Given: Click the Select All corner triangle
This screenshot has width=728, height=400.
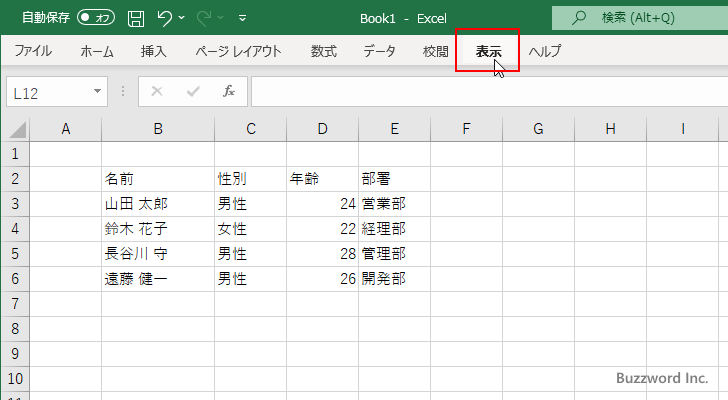Looking at the screenshot, I should (x=16, y=129).
